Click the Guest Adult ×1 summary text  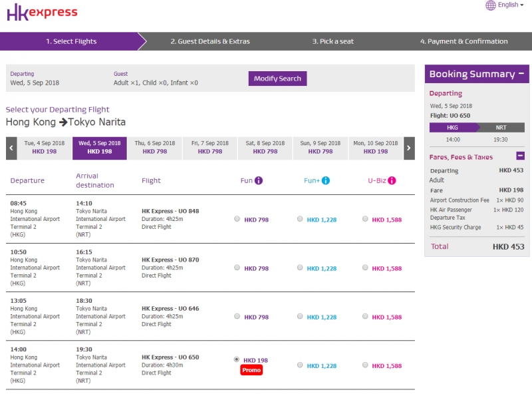tap(156, 83)
